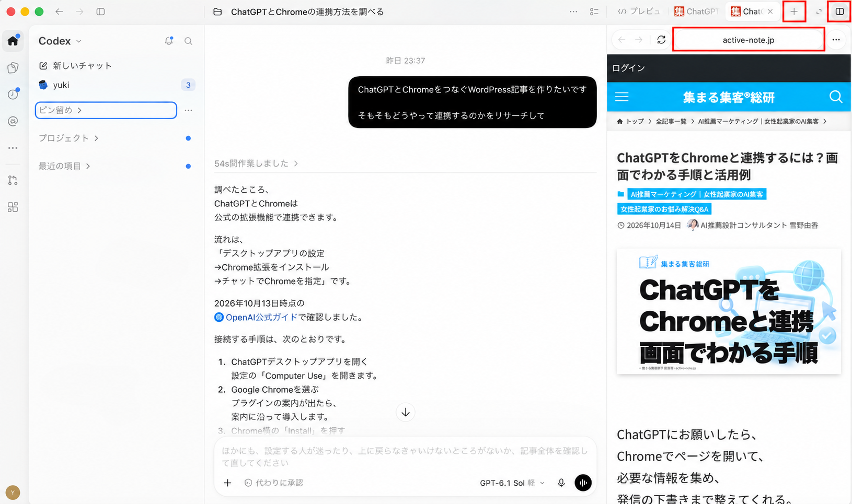Open the git branch icon in the left rail
The image size is (852, 504).
click(x=13, y=180)
